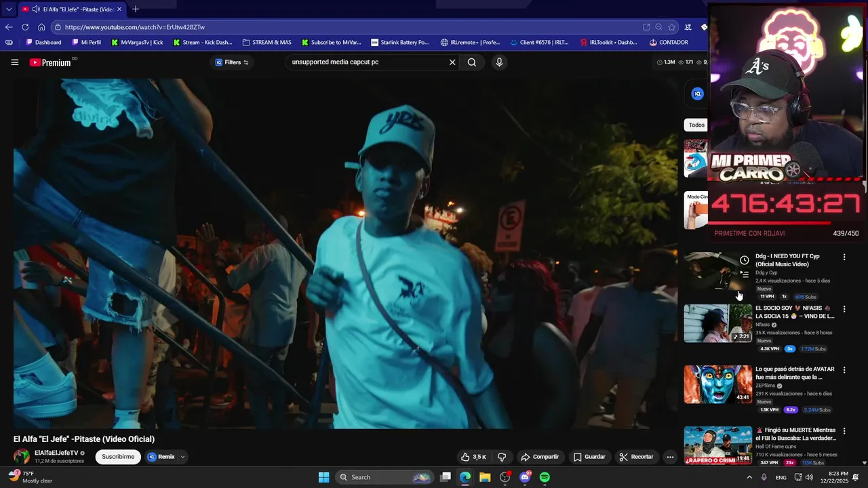Open options menu for AVATAR video

pyautogui.click(x=844, y=370)
